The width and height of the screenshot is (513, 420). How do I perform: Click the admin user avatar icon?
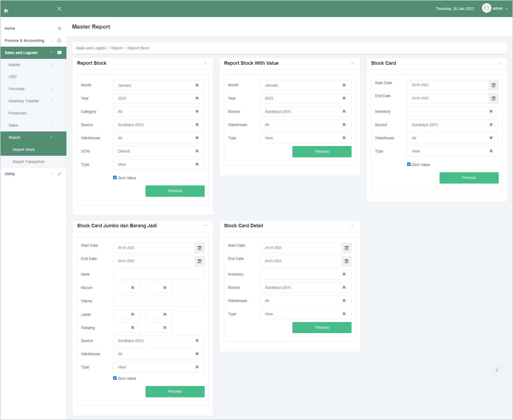(x=486, y=8)
